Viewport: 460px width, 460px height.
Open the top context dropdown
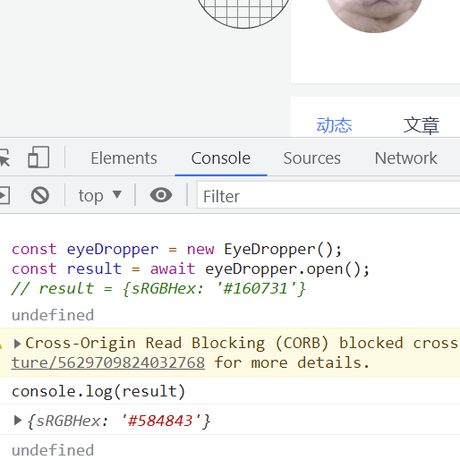tap(100, 195)
